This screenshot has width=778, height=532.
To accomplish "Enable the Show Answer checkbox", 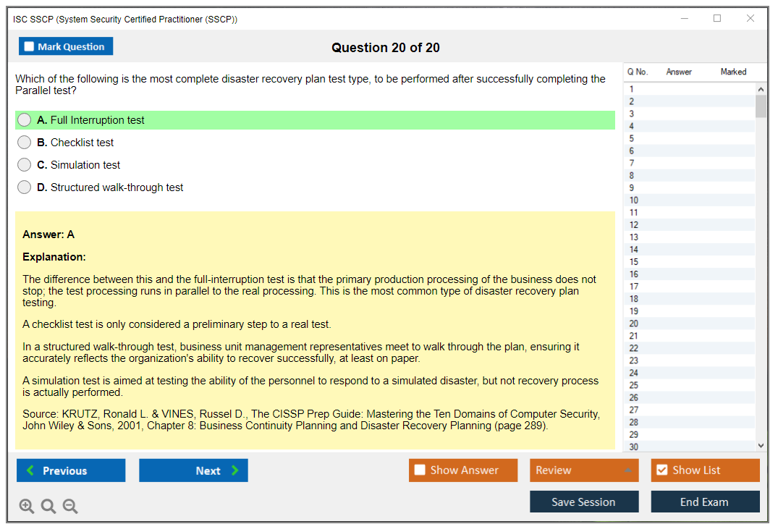I will [x=420, y=470].
